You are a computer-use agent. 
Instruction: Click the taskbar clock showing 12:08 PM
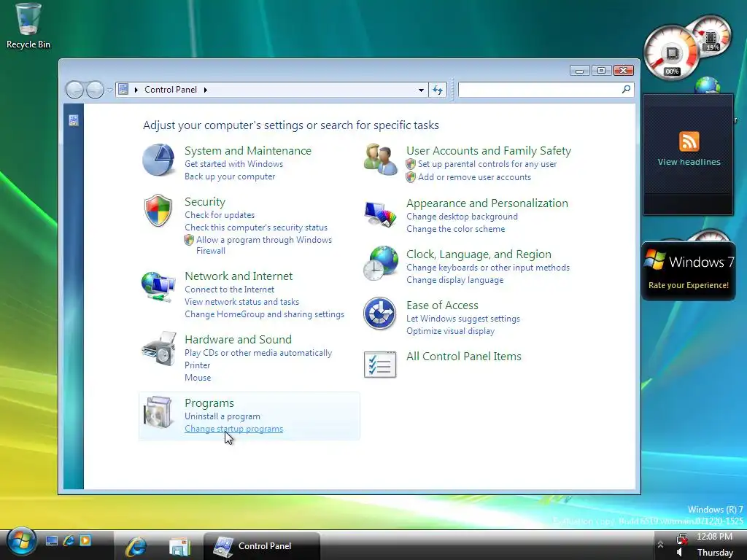pyautogui.click(x=715, y=537)
